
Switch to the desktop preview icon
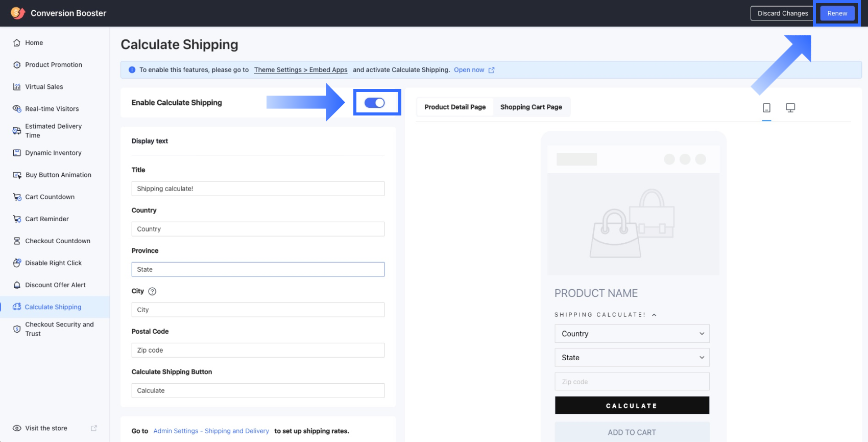pos(790,108)
